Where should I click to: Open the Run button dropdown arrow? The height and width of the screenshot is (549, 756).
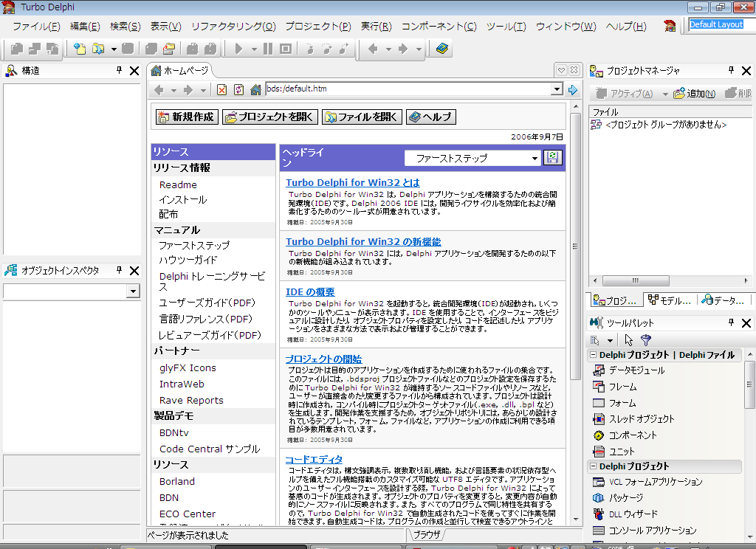[254, 49]
